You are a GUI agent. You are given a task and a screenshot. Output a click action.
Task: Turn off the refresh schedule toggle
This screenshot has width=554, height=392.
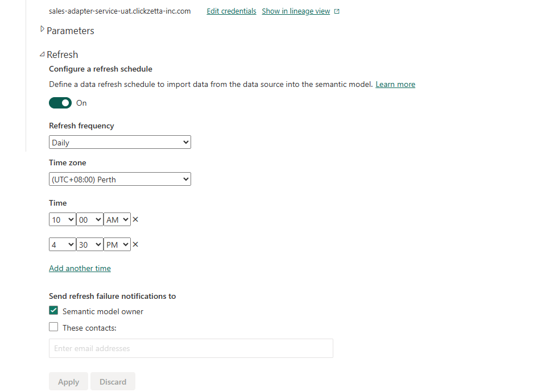click(x=60, y=103)
